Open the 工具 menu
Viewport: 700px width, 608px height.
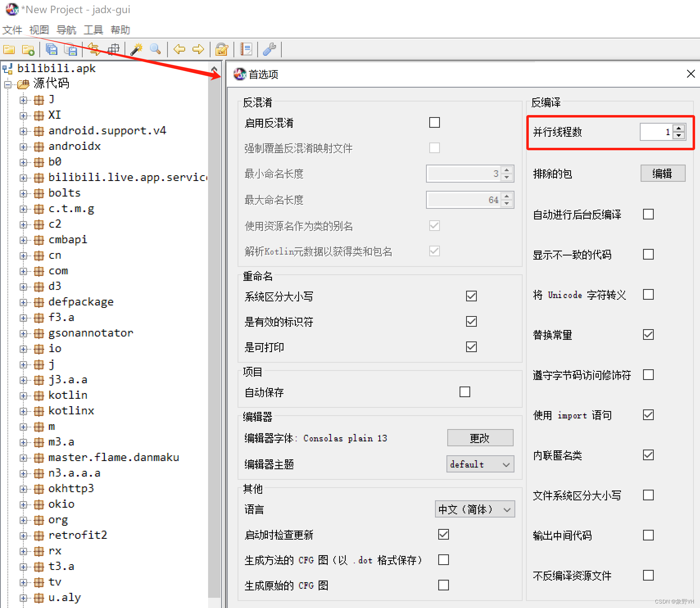pos(93,30)
